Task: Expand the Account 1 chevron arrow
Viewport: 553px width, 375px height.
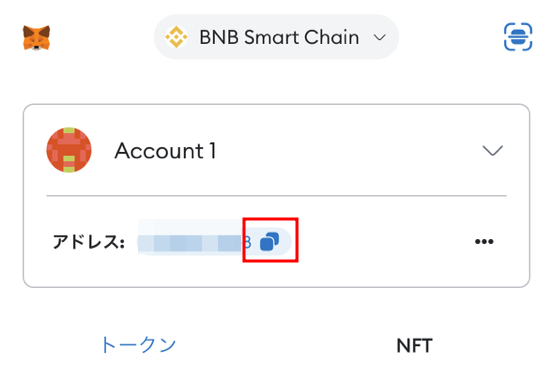Action: 492,151
